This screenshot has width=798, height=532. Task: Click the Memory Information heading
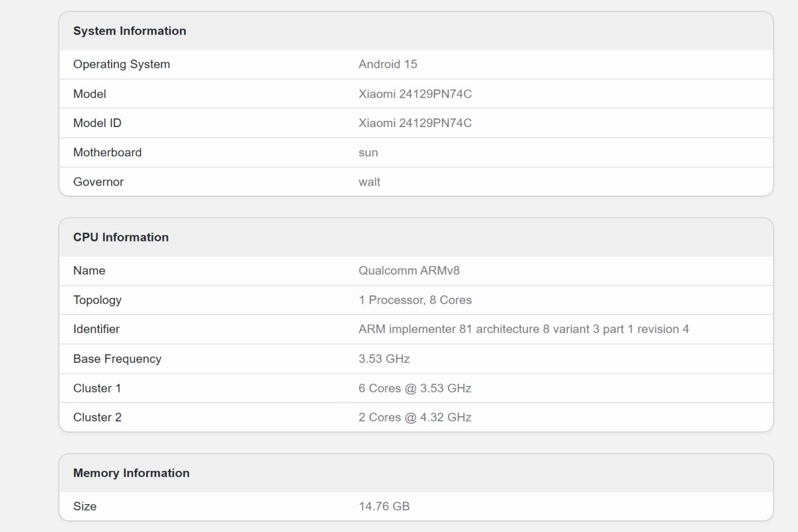pos(131,473)
